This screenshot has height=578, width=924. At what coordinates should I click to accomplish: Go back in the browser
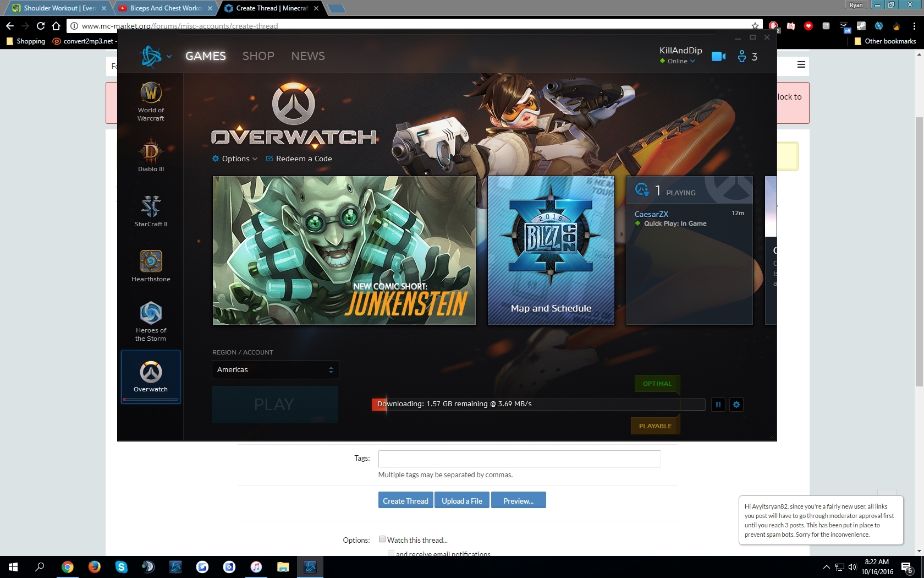coord(10,26)
